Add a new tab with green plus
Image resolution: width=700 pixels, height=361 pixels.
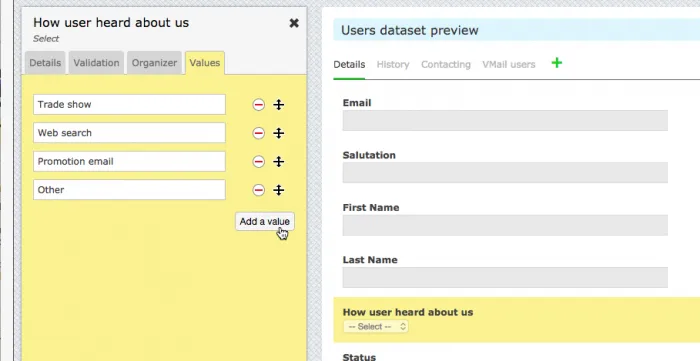(x=557, y=63)
